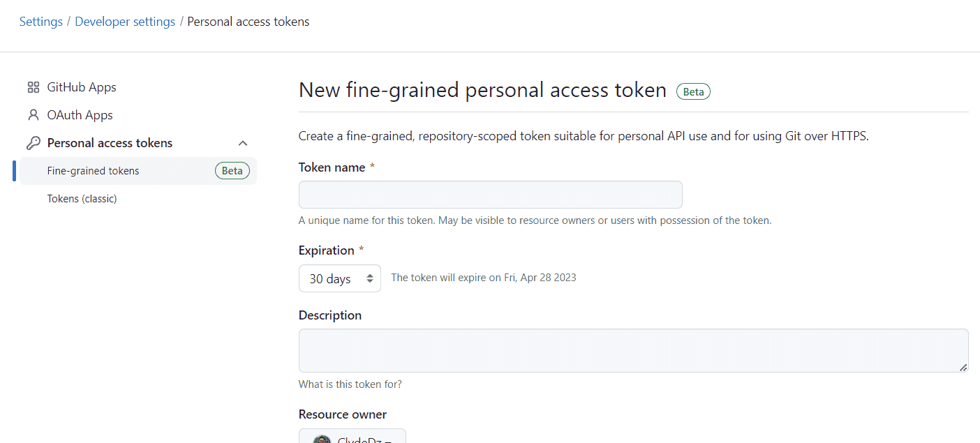Viewport: 980px width, 443px height.
Task: Go to the Settings breadcrumb link
Action: (x=41, y=22)
